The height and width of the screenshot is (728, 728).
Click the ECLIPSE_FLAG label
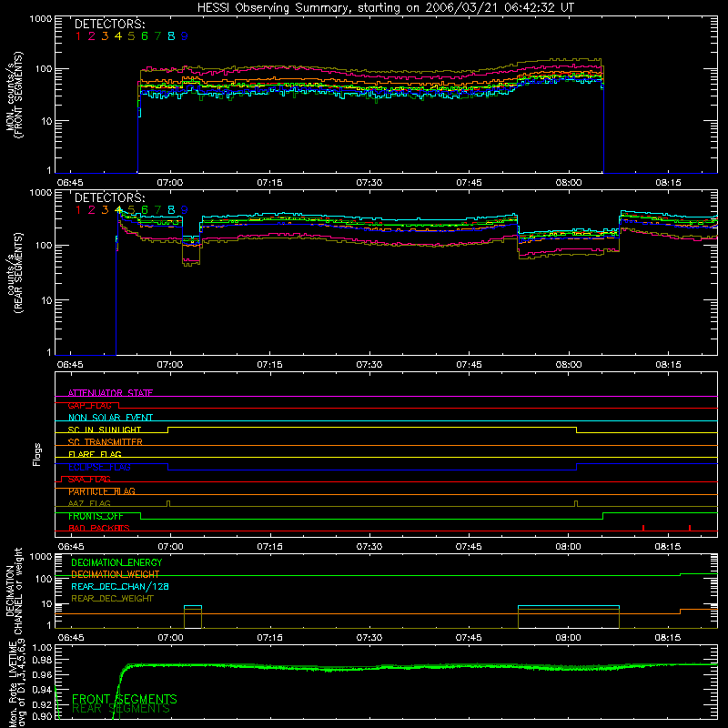coord(99,467)
